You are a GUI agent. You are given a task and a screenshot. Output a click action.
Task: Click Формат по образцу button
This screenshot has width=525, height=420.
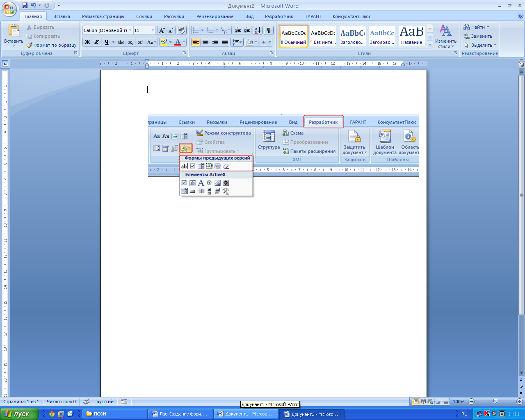(x=51, y=45)
